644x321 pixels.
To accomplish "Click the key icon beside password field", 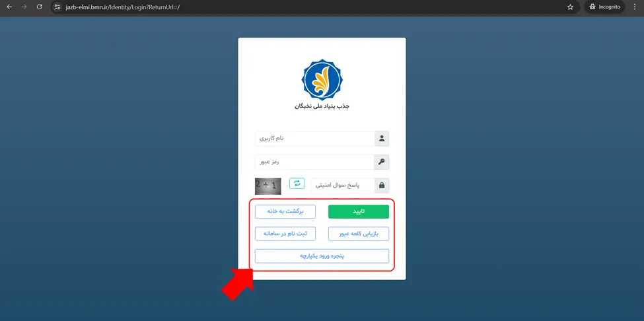I will click(382, 162).
